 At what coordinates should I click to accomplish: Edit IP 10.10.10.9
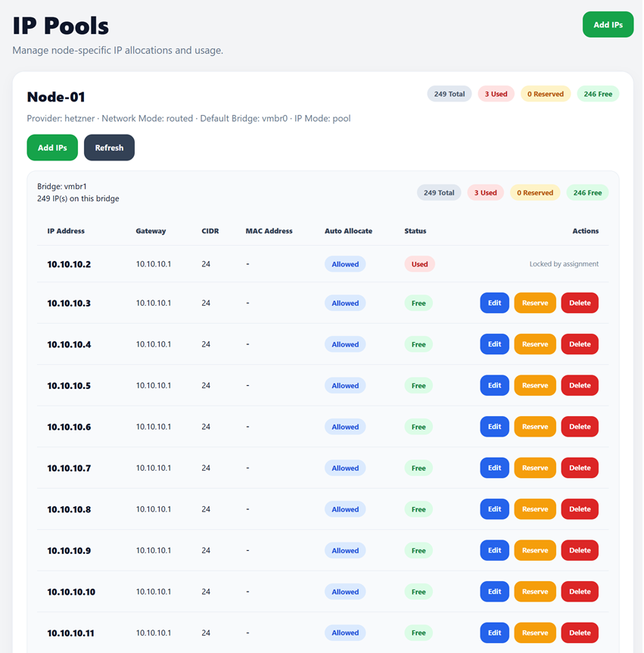click(494, 550)
